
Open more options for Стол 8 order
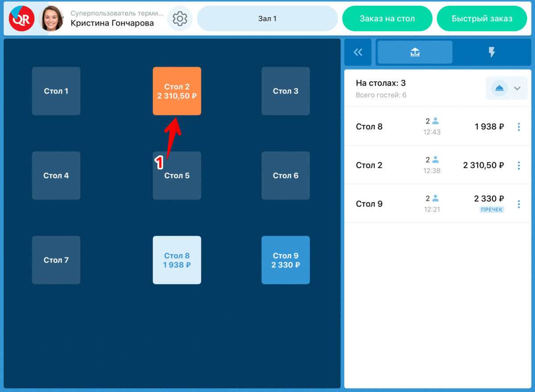519,127
